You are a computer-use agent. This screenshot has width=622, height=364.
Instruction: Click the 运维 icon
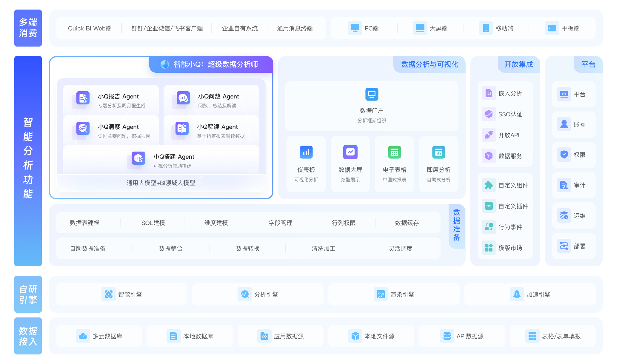pyautogui.click(x=564, y=215)
